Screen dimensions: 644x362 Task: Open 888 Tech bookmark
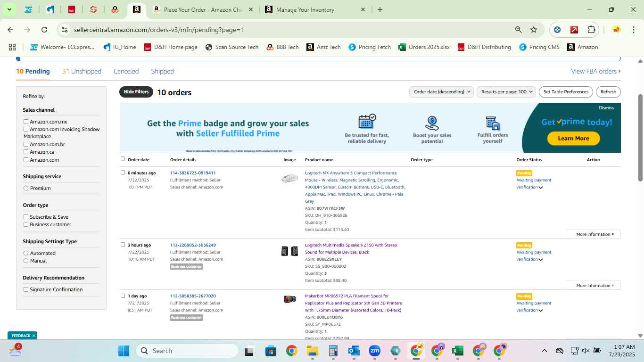(282, 47)
